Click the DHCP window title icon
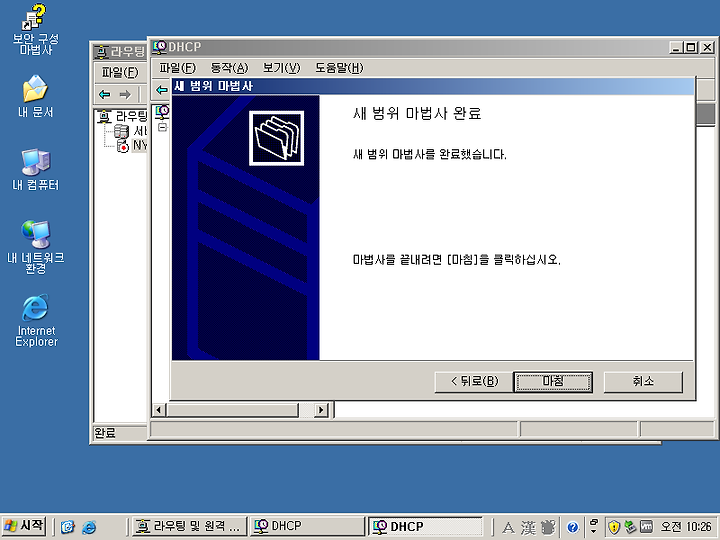Screen dimensions: 720x540 [x=160, y=47]
